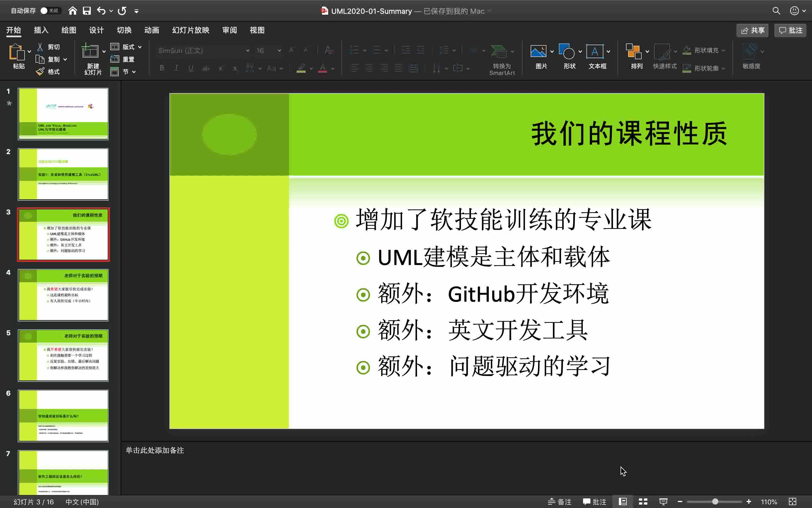Click the Comments button at top right

790,30
